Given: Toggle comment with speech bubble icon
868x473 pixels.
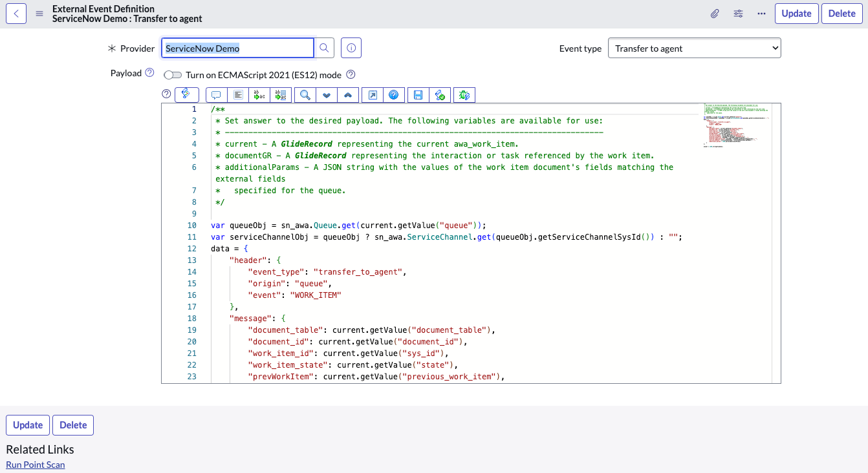Looking at the screenshot, I should [217, 95].
